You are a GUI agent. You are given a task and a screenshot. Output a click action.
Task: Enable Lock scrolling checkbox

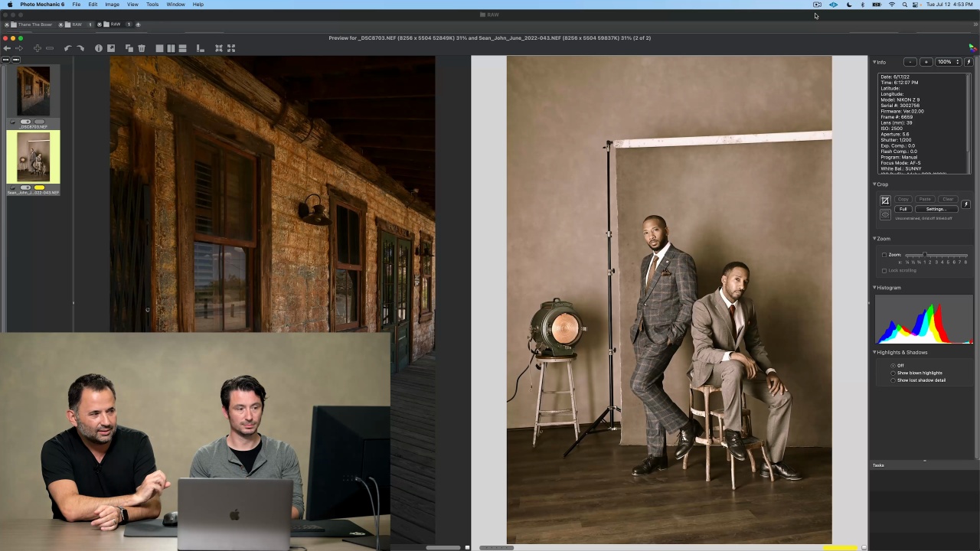click(884, 270)
